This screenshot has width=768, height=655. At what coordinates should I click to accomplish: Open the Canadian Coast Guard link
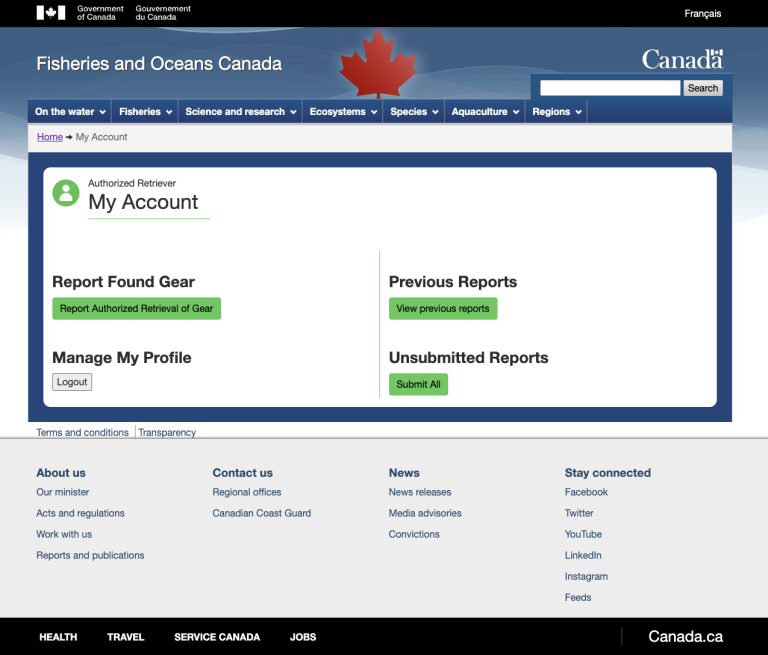(x=261, y=513)
